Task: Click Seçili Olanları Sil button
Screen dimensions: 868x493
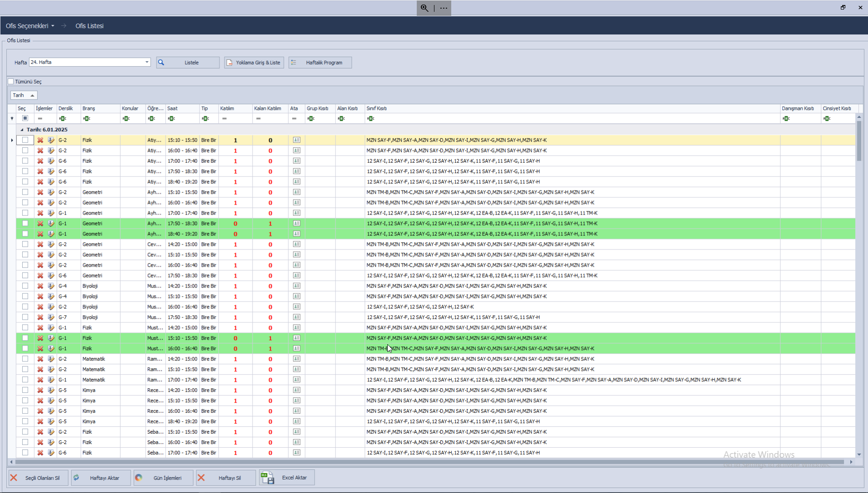Action: (38, 478)
